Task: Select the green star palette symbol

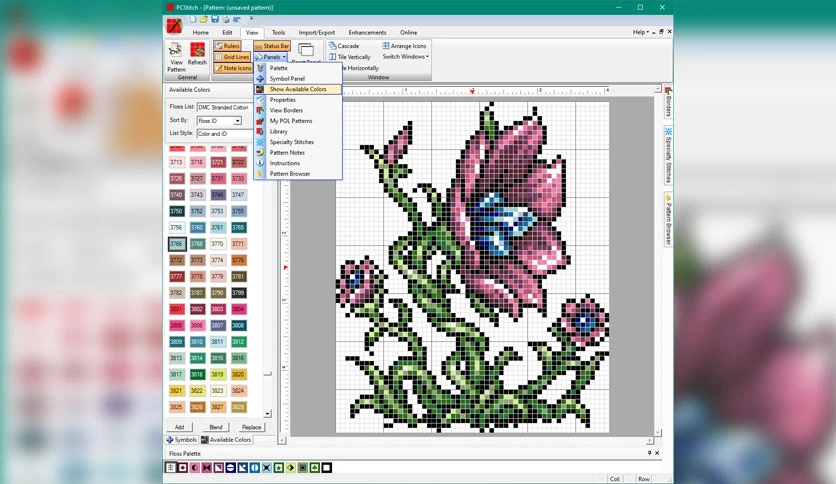Action: pyautogui.click(x=278, y=467)
